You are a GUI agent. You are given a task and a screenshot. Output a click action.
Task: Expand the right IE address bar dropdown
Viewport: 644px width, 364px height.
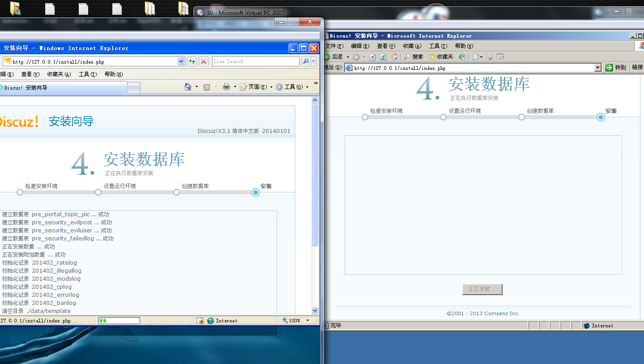(x=597, y=68)
